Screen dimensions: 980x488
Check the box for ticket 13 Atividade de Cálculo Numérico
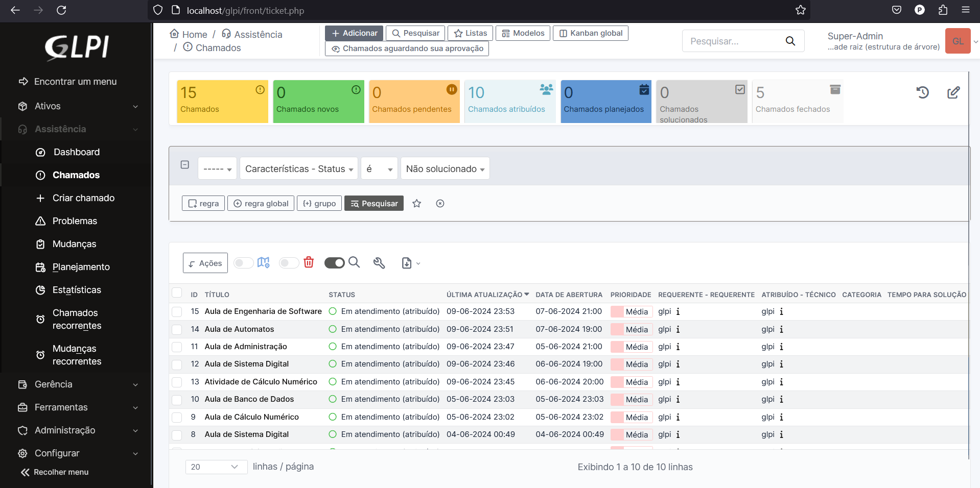[177, 382]
